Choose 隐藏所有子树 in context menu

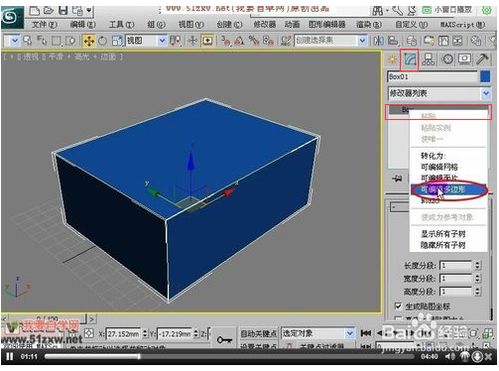443,245
